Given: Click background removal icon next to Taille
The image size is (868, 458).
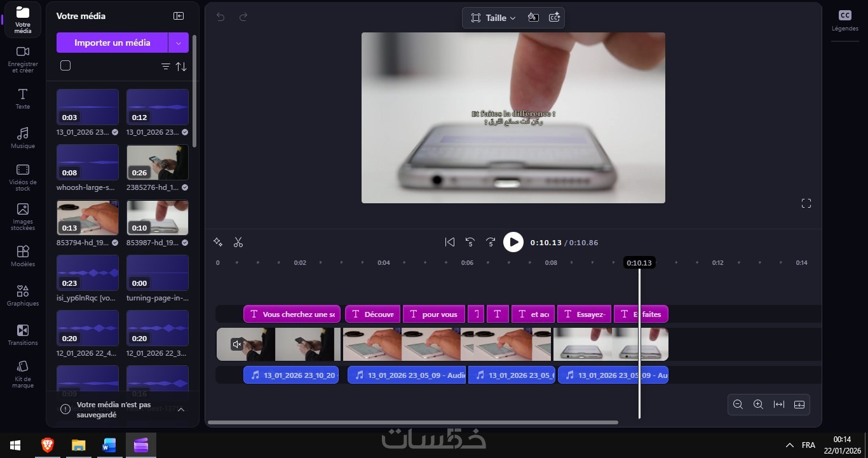Looking at the screenshot, I should tap(533, 18).
